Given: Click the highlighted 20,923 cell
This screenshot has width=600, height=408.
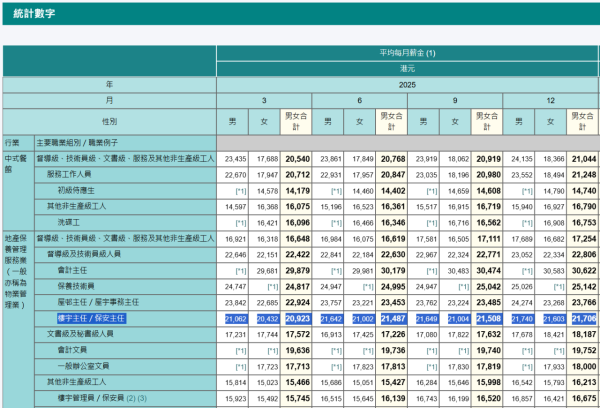Looking at the screenshot, I should (x=296, y=318).
